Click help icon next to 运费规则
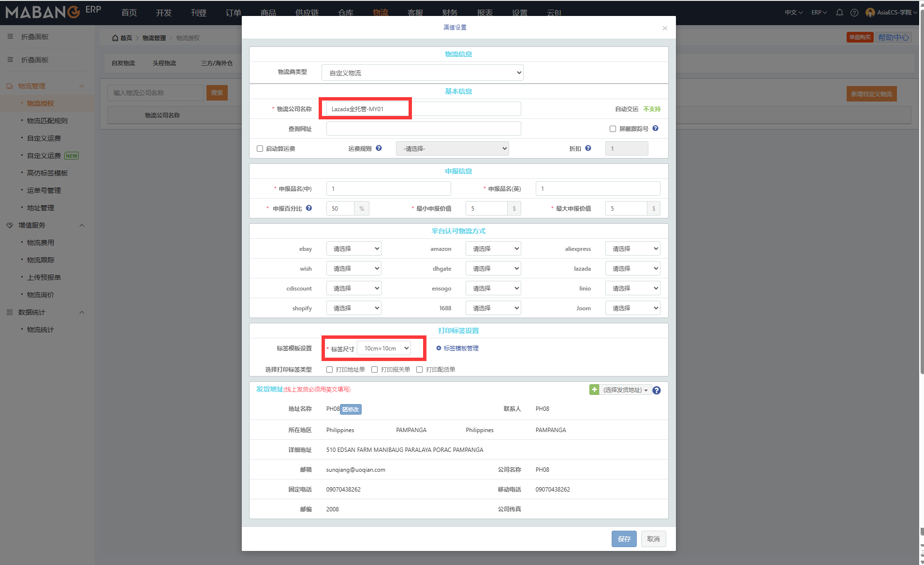 (x=379, y=148)
